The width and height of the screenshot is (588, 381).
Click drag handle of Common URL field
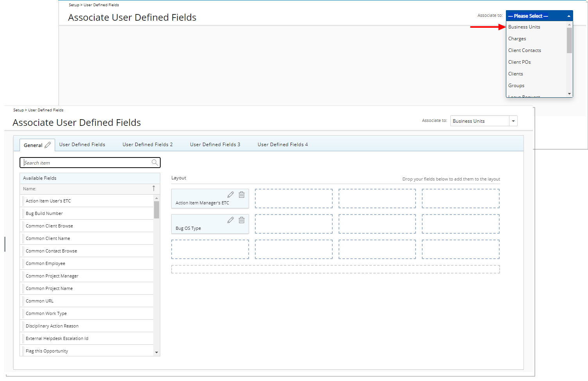tap(23, 301)
